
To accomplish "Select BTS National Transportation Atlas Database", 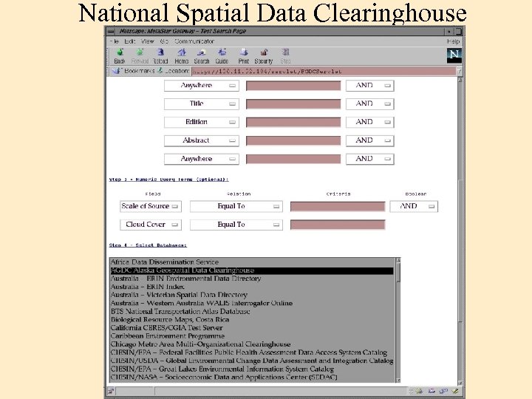I will click(x=252, y=312).
